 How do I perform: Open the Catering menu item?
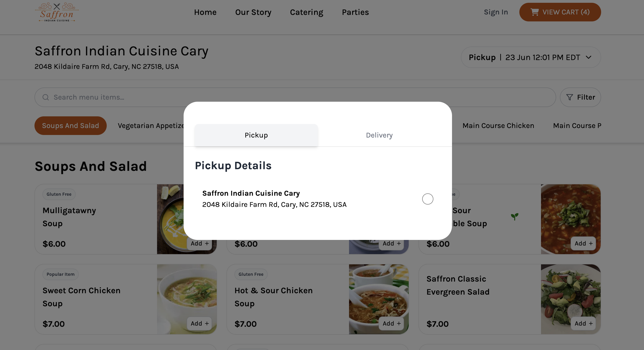[x=306, y=12]
